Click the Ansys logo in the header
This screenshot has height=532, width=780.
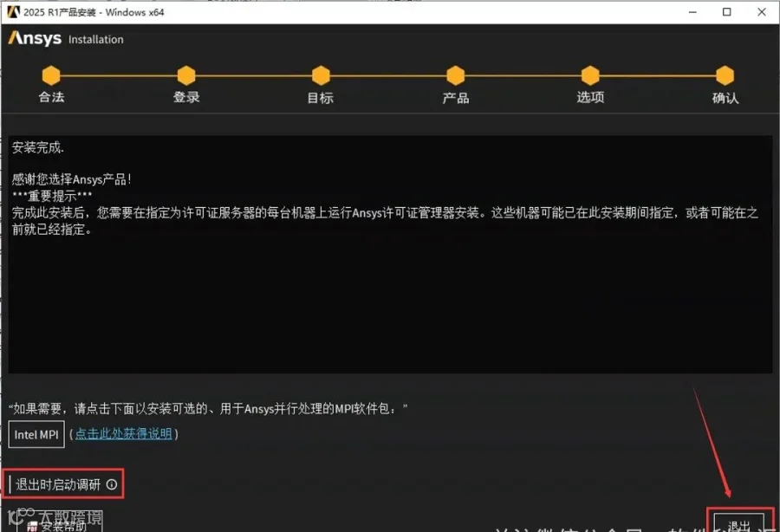click(35, 38)
